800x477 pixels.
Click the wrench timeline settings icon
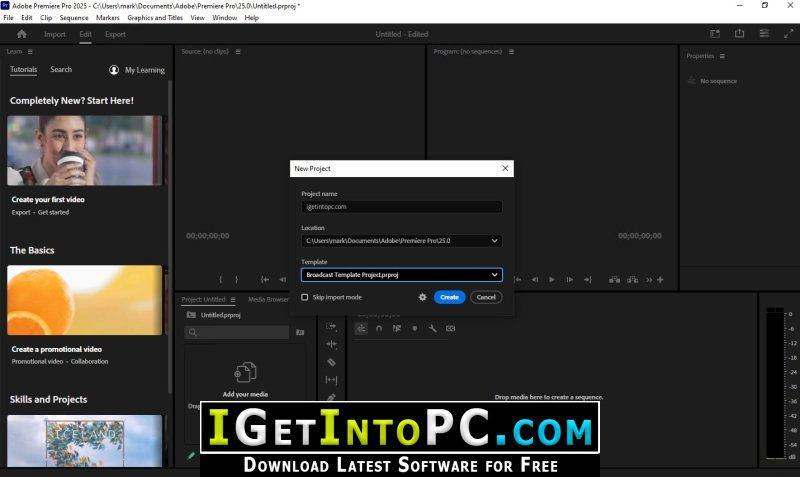tap(432, 329)
